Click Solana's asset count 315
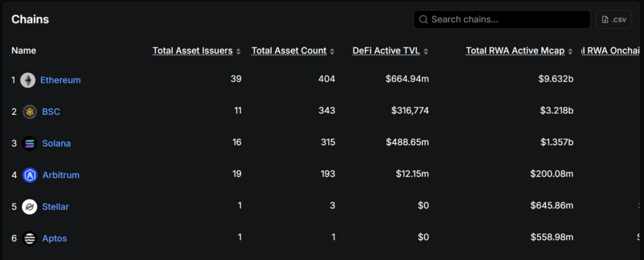Viewport: 644px width, 260px height. pos(327,143)
